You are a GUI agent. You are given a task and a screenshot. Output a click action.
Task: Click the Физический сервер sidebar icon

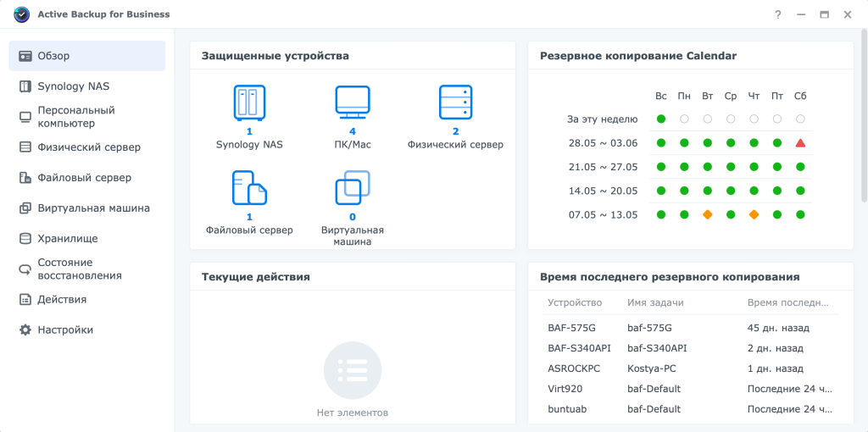(25, 147)
